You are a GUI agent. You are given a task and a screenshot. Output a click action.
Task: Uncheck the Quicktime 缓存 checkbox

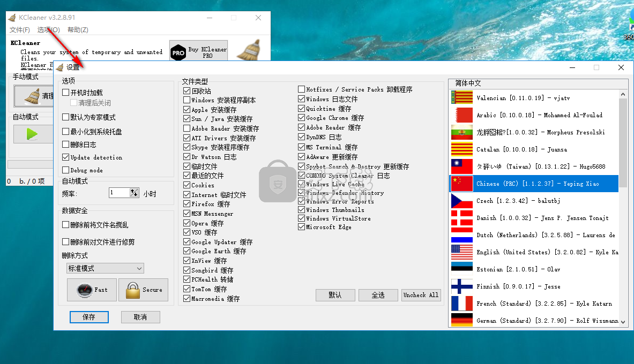click(x=302, y=108)
